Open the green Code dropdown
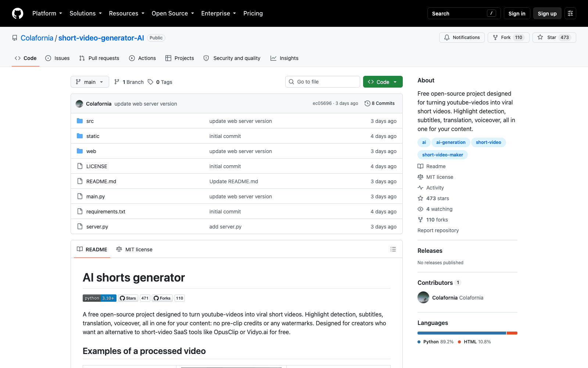The image size is (588, 368). 383,82
